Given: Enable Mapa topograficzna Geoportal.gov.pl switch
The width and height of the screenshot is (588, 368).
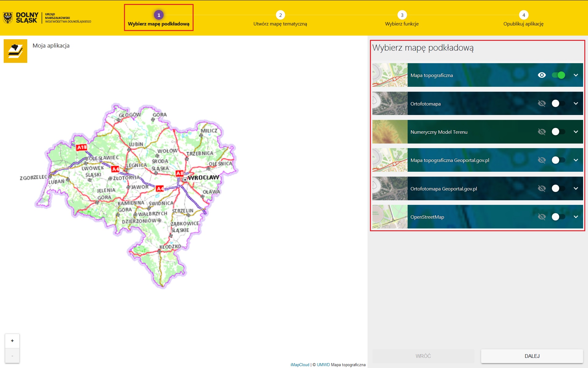Looking at the screenshot, I should 558,160.
